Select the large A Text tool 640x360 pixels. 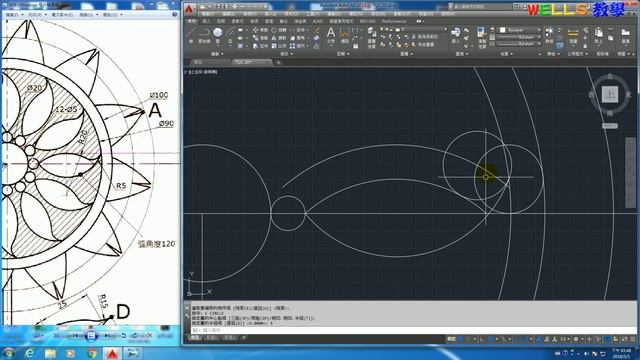(x=331, y=34)
